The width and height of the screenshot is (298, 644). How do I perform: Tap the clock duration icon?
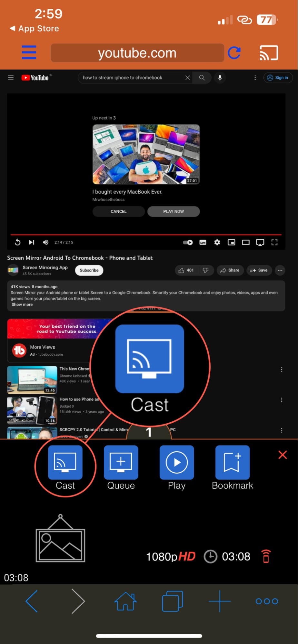[211, 556]
